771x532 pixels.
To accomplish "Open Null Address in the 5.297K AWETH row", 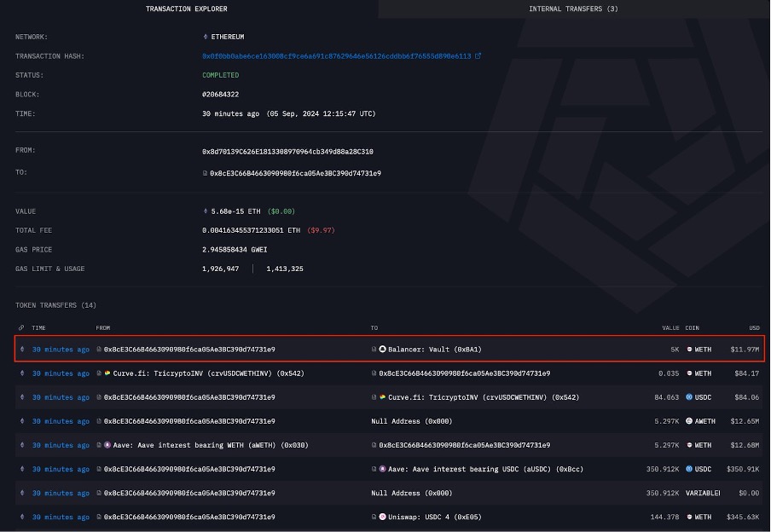I will (412, 421).
